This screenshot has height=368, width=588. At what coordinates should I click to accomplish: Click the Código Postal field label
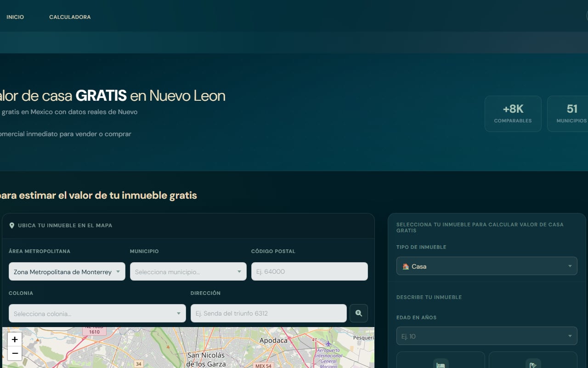[x=273, y=251]
